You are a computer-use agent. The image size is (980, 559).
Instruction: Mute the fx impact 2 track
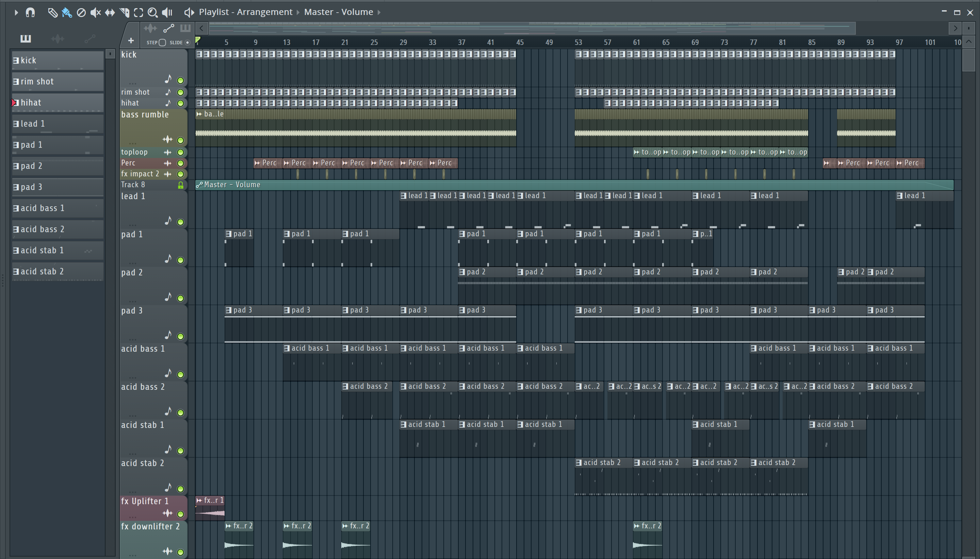180,174
